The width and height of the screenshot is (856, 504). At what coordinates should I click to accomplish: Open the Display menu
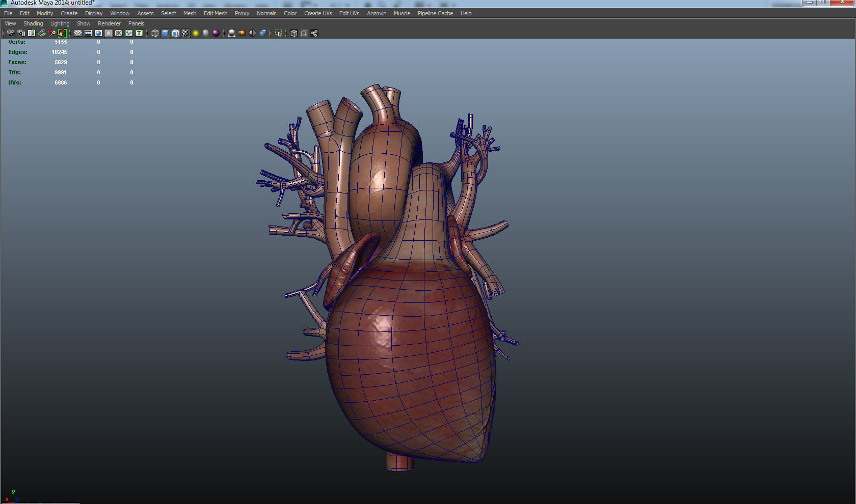click(94, 13)
